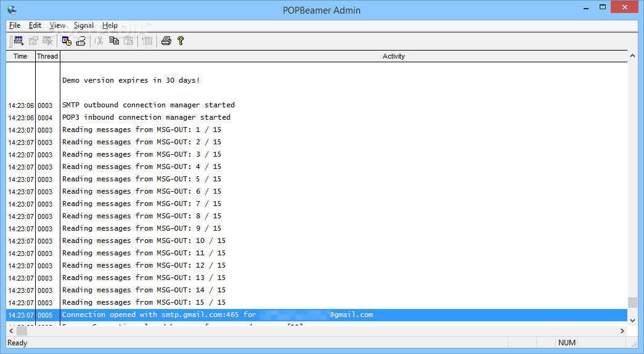Click the NUM indicator in status bar
Image resolution: width=644 pixels, height=354 pixels.
pos(567,343)
